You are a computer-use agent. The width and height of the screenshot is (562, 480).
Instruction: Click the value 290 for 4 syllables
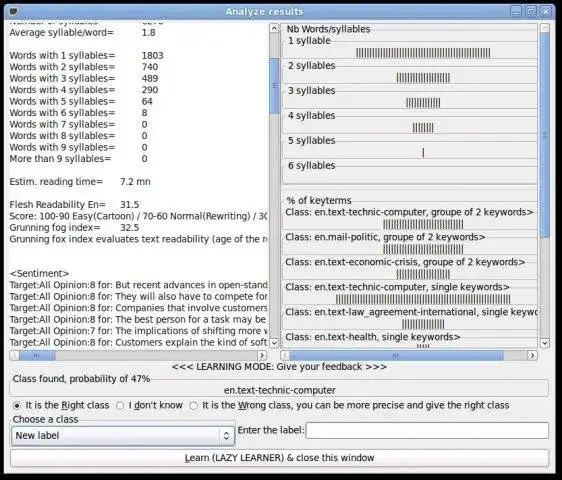point(150,90)
